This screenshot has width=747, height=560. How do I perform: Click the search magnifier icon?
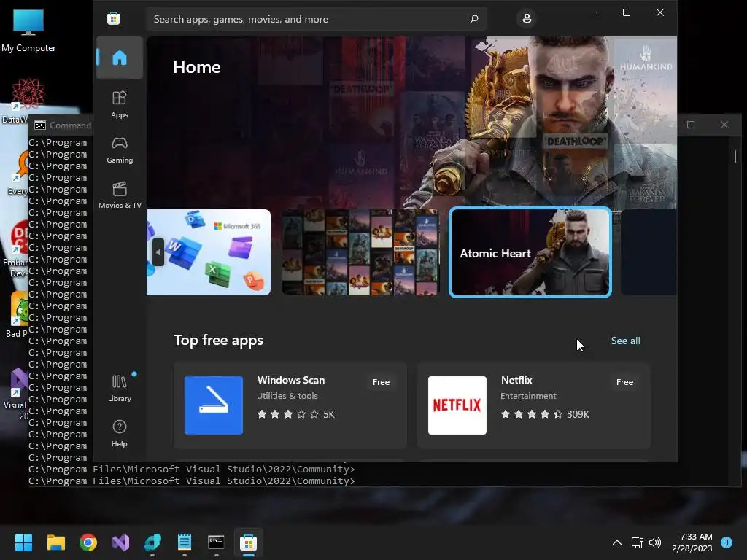click(x=474, y=19)
